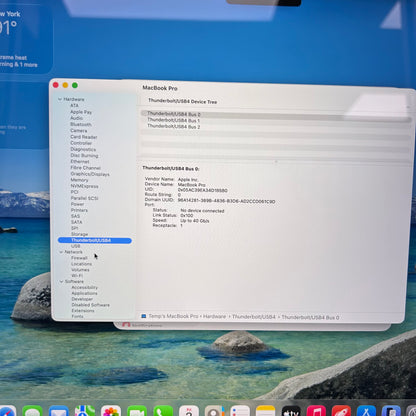Open Maps from the Dock
Screen dimensions: 416x416
point(85,411)
